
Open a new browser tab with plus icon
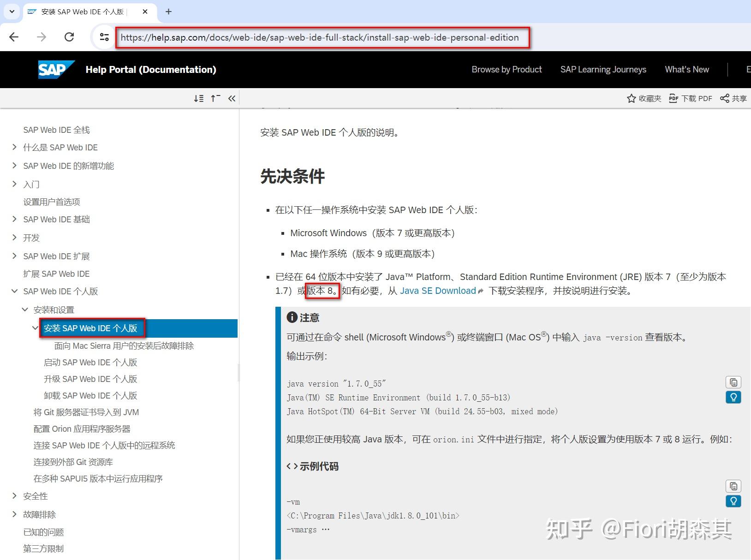tap(168, 12)
